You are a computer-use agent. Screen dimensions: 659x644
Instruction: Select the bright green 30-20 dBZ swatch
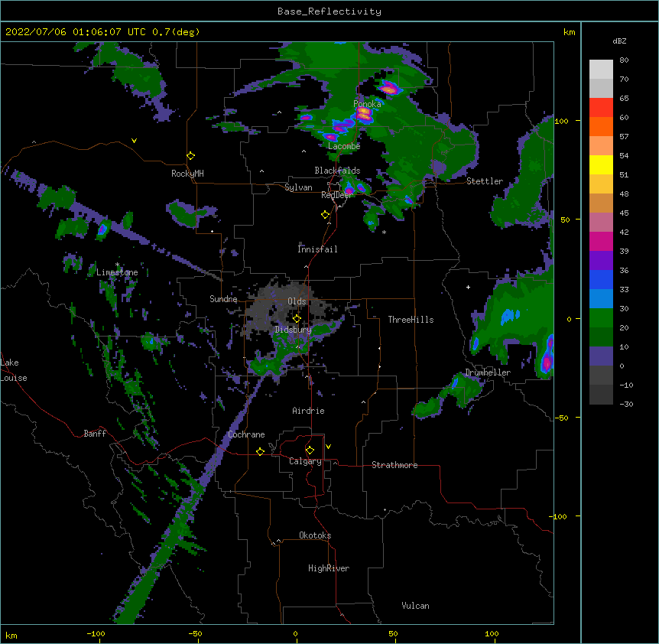(601, 318)
